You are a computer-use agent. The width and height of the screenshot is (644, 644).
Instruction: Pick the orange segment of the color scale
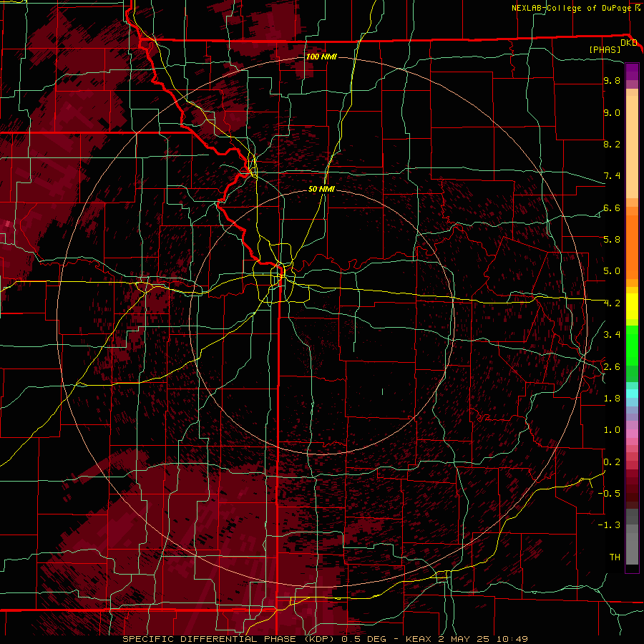[x=632, y=246]
